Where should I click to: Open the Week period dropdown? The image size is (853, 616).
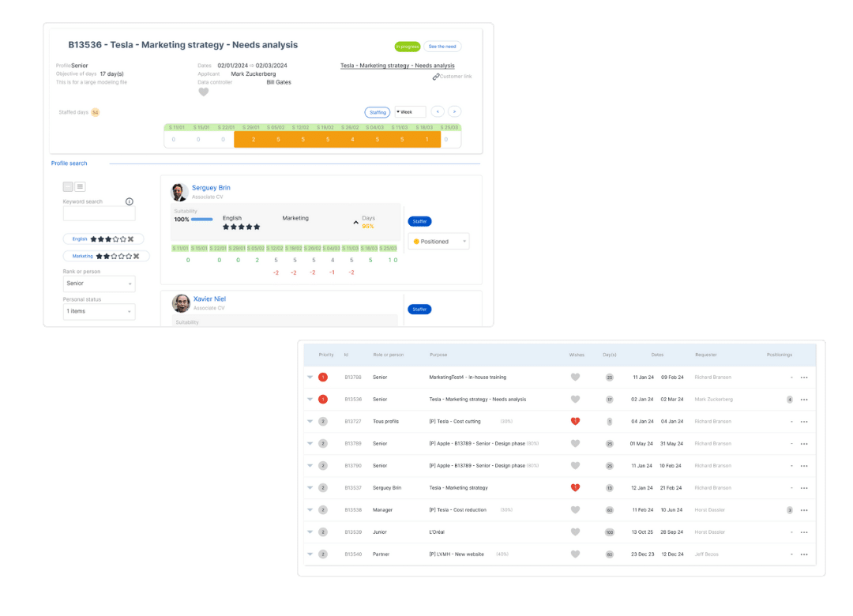pos(410,112)
